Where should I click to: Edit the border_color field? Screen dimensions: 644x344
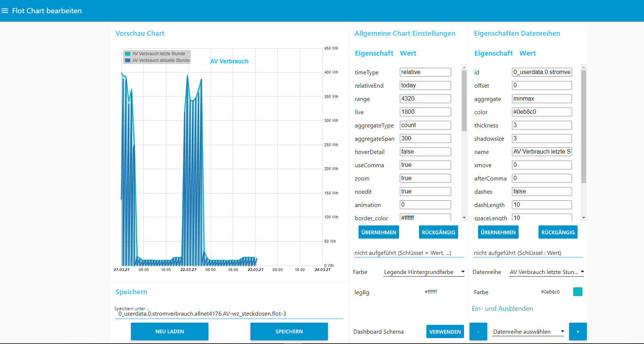point(425,217)
